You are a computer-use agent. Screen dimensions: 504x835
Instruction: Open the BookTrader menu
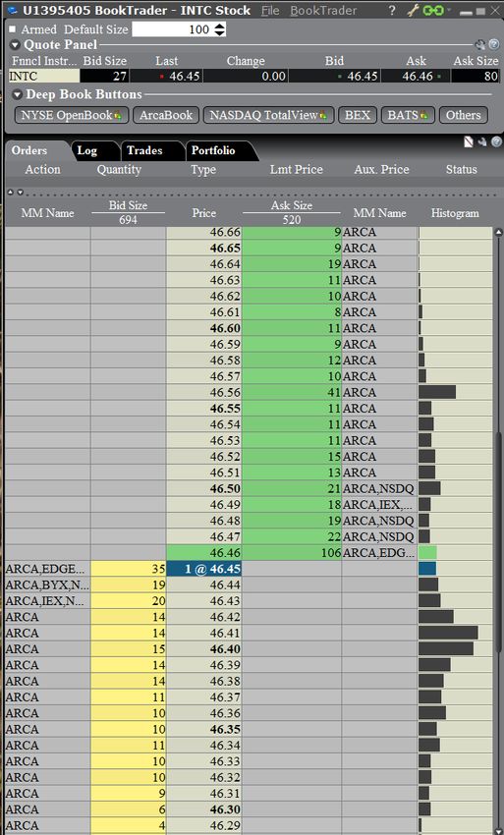click(323, 10)
